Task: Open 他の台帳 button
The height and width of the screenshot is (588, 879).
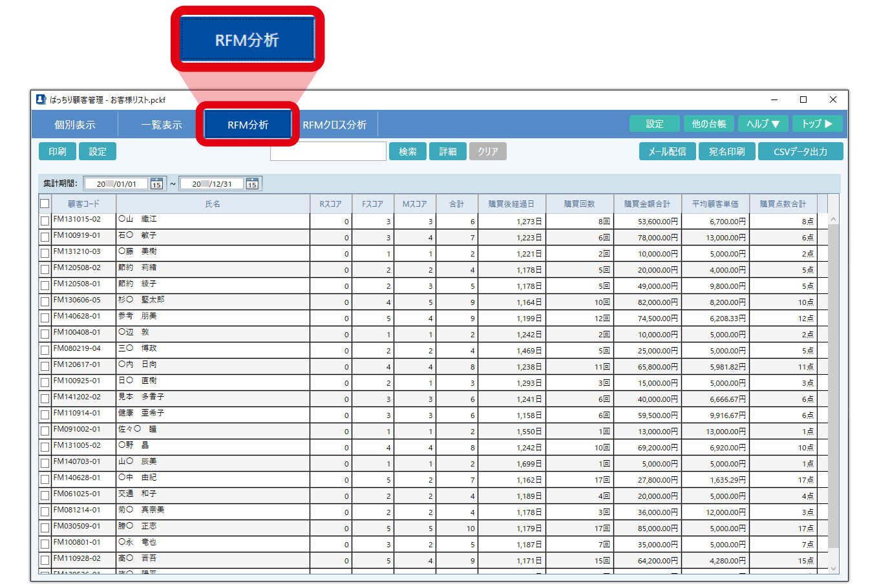Action: coord(709,123)
